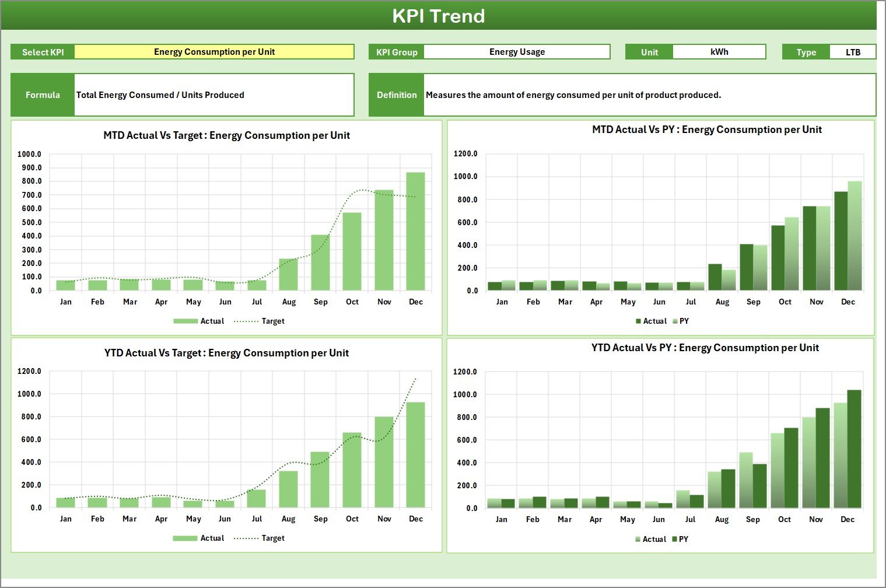Image resolution: width=886 pixels, height=588 pixels.
Task: Click the Definition description cell
Action: (649, 95)
